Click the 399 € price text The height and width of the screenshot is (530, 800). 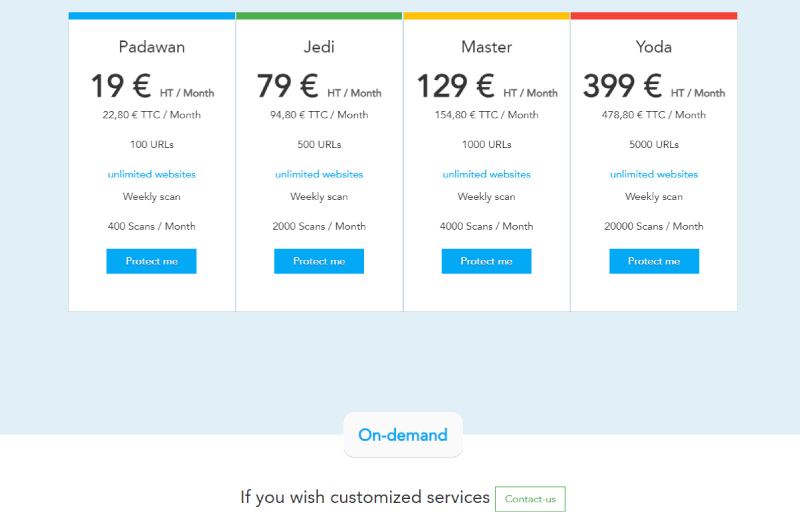click(x=622, y=86)
